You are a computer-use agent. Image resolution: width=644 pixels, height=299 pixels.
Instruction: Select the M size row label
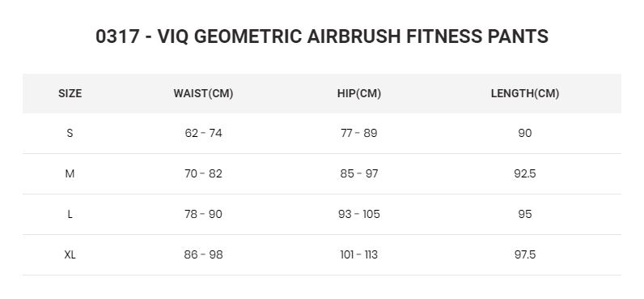pos(70,174)
